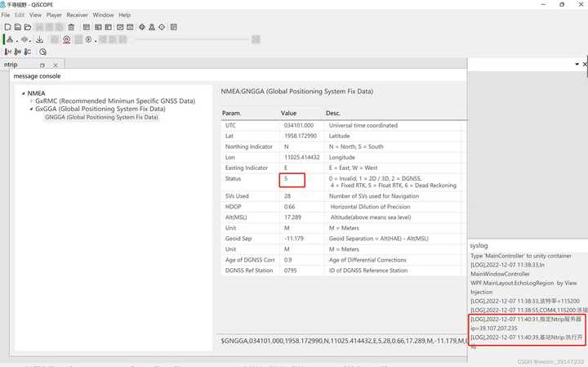Collapse the GxGGA tree node

tap(31, 109)
